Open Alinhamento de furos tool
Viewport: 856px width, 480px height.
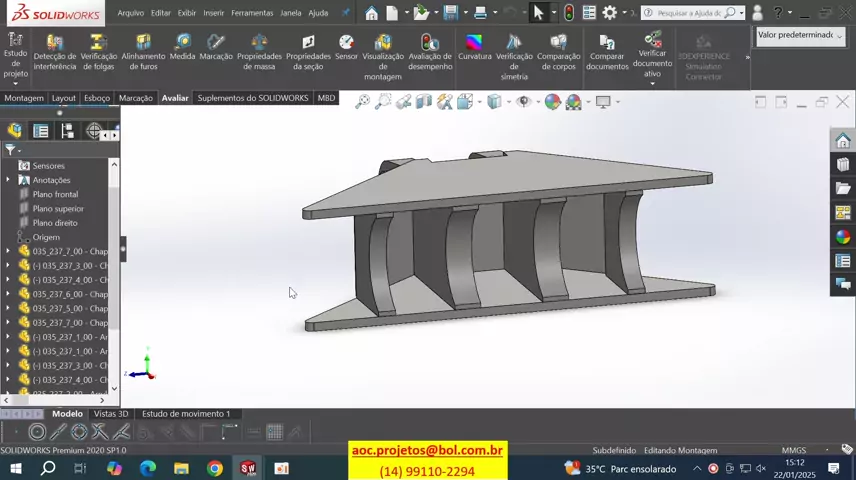143,49
